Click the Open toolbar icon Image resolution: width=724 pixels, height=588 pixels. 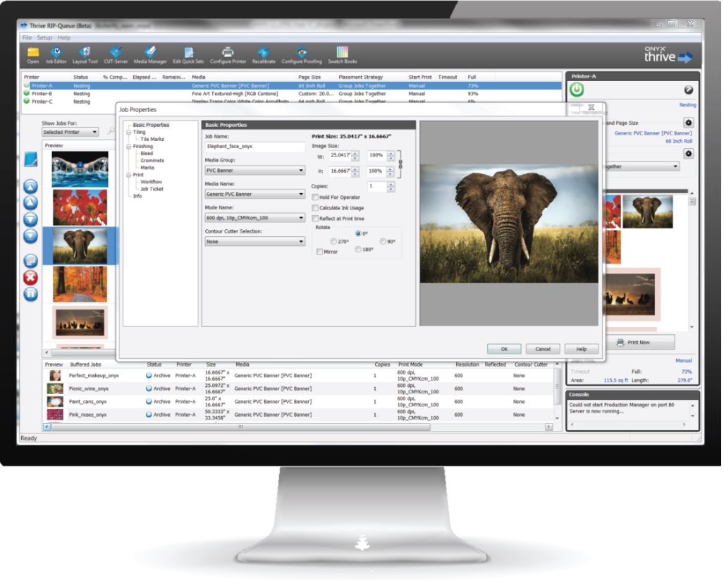(x=33, y=55)
